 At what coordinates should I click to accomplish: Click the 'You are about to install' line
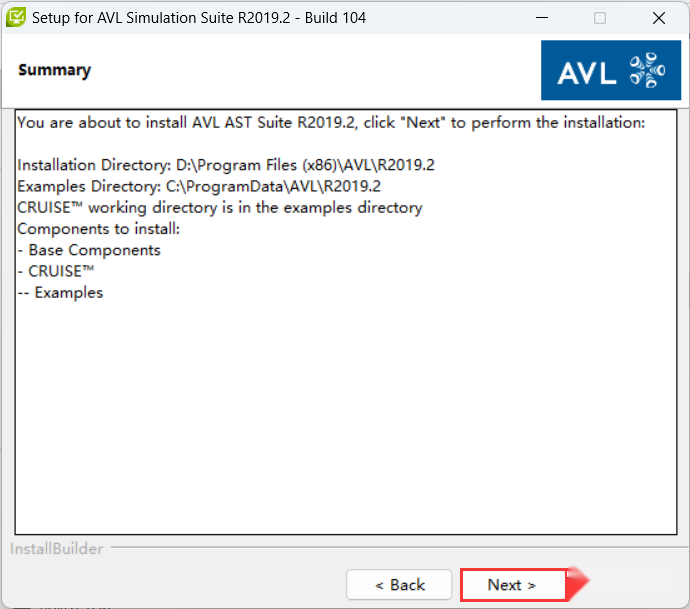(331, 122)
